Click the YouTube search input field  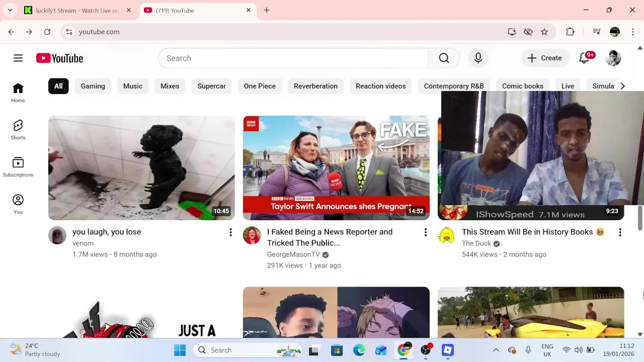pyautogui.click(x=293, y=58)
